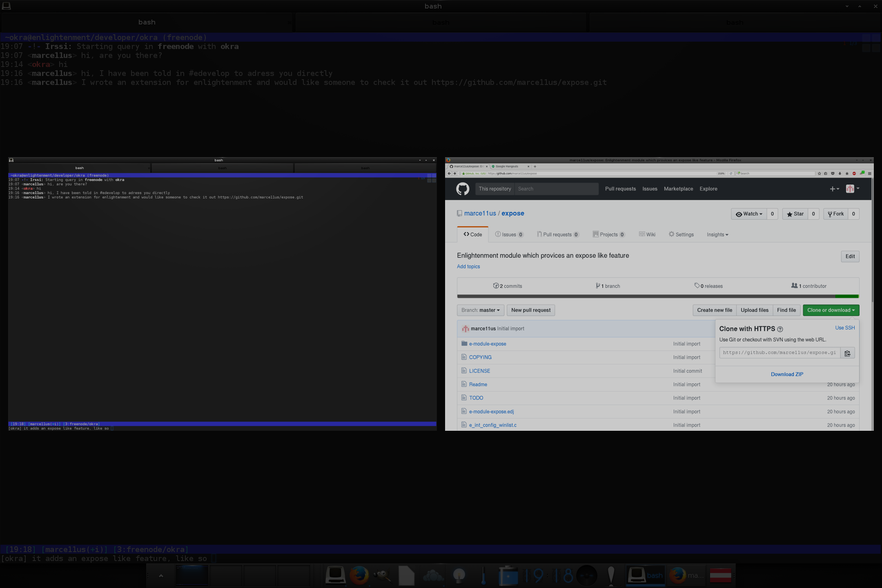Toggle the Clone or download dropdown
Screen dimensions: 882x588
pyautogui.click(x=831, y=310)
